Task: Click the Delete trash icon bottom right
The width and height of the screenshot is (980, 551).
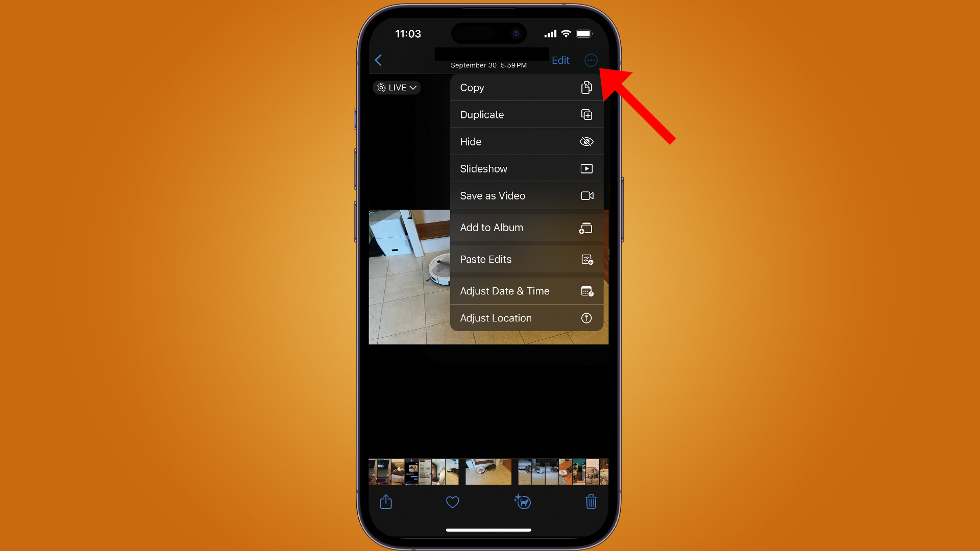Action: (591, 502)
